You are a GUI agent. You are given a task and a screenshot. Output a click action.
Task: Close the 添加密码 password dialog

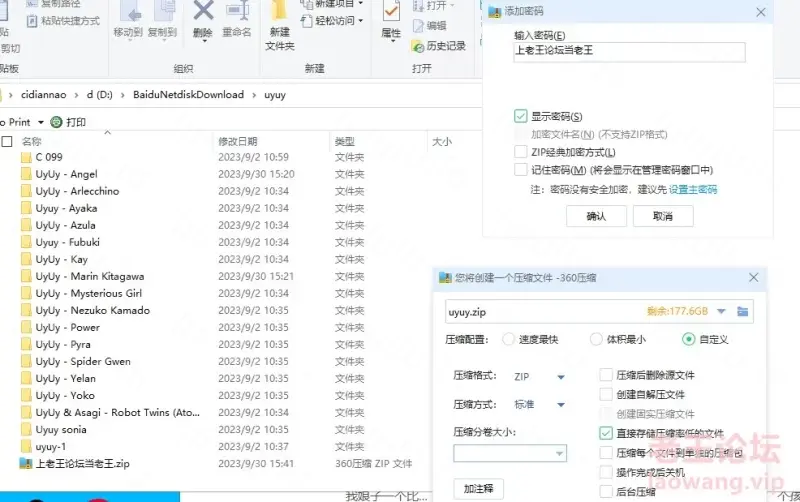click(x=760, y=12)
